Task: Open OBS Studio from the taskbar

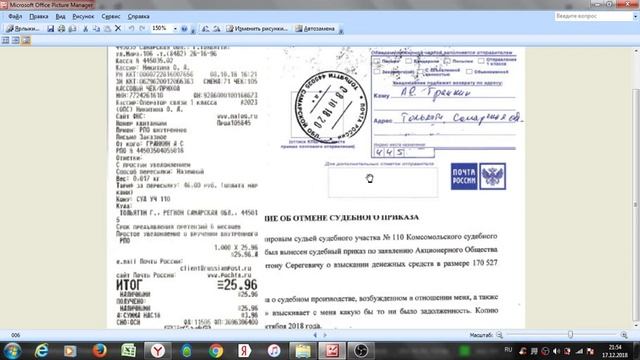Action: (x=361, y=351)
